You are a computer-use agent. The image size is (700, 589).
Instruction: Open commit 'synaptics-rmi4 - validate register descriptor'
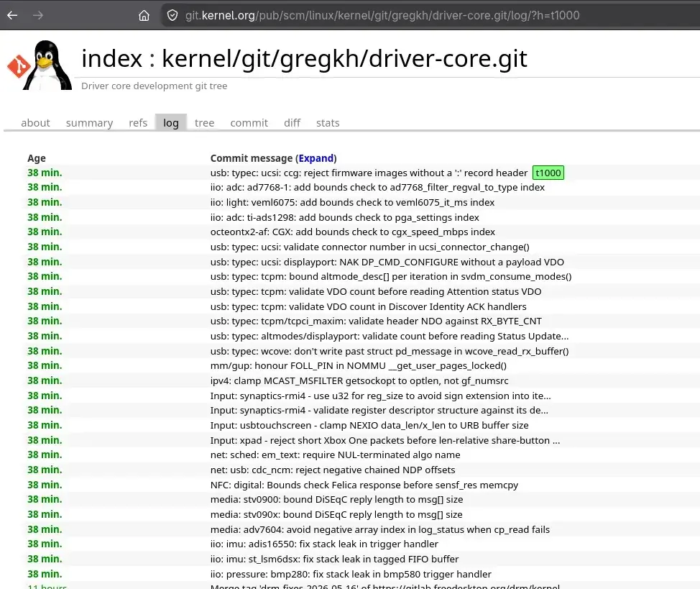coord(379,410)
